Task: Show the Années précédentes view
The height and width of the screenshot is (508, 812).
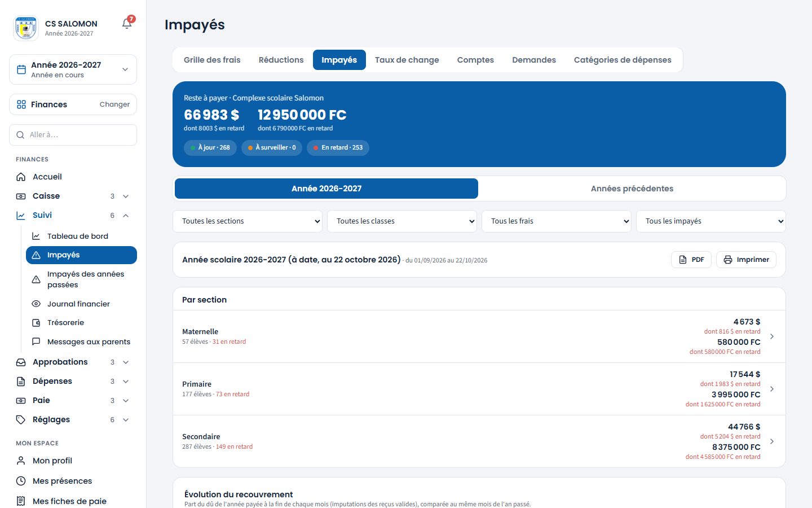Action: tap(632, 189)
